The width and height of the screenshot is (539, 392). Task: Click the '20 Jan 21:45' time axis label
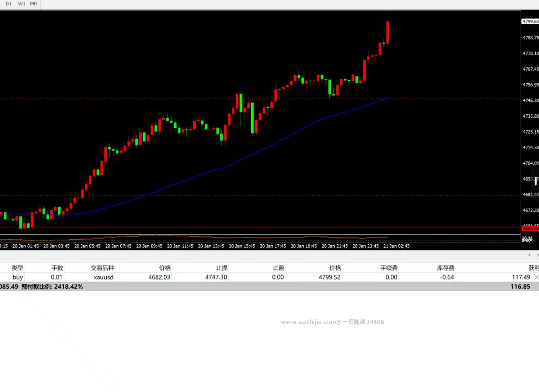click(335, 246)
